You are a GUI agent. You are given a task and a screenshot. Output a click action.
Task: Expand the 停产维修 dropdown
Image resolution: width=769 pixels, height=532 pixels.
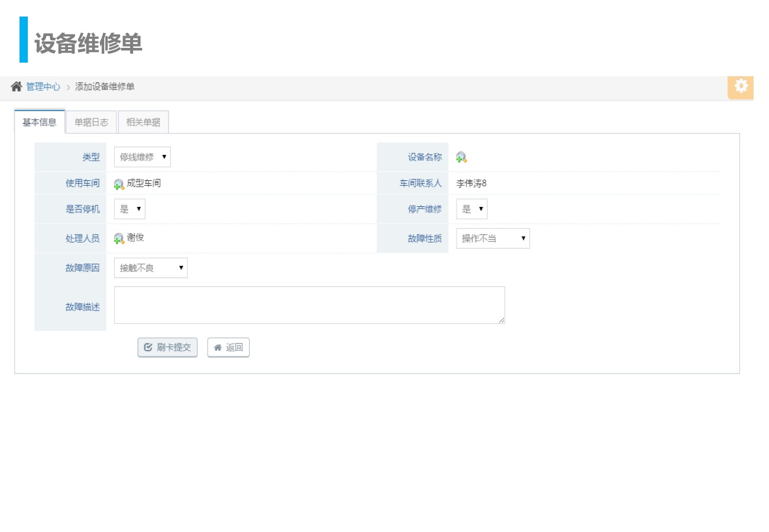(471, 209)
